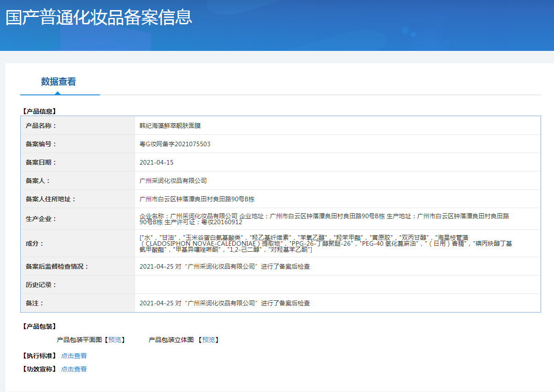This screenshot has width=554, height=392.
Task: Click the 产品名称 row label
Action: [41, 126]
